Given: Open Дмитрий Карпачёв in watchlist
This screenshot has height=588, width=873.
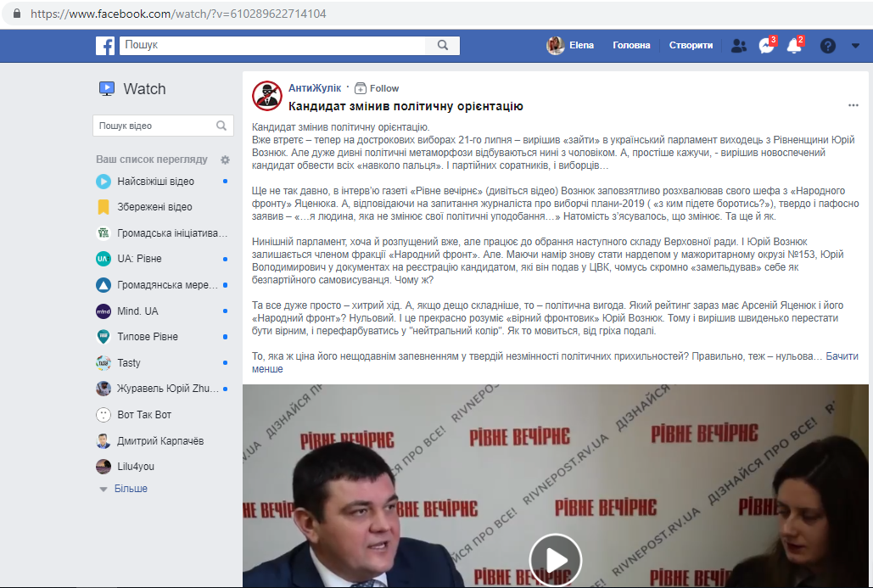Looking at the screenshot, I should [160, 441].
